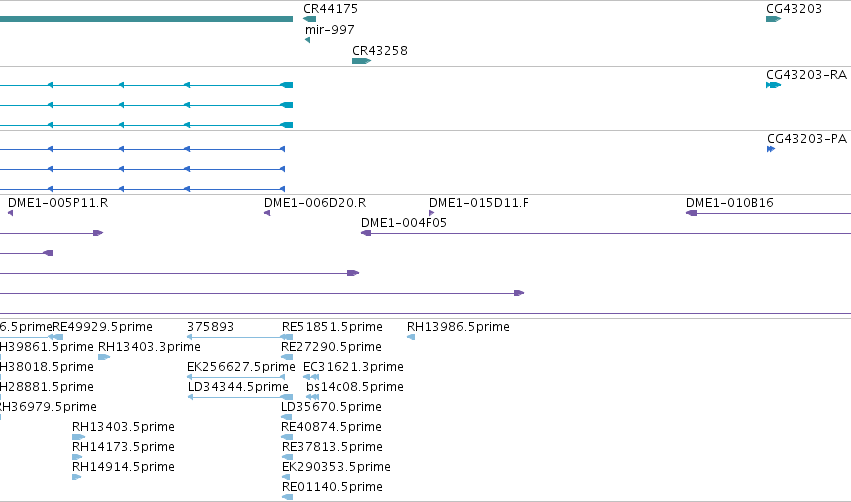Select the H28881.5prime EST label

(x=47, y=387)
